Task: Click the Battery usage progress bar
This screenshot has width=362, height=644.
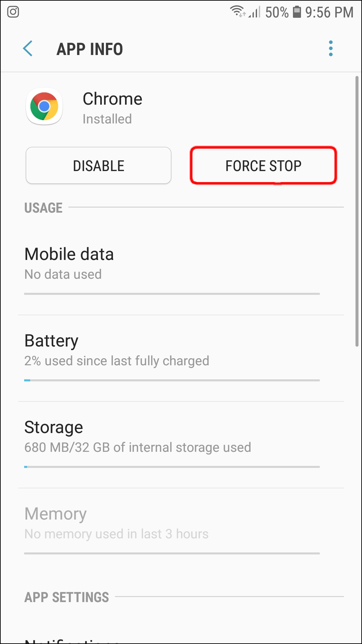Action: click(x=172, y=380)
